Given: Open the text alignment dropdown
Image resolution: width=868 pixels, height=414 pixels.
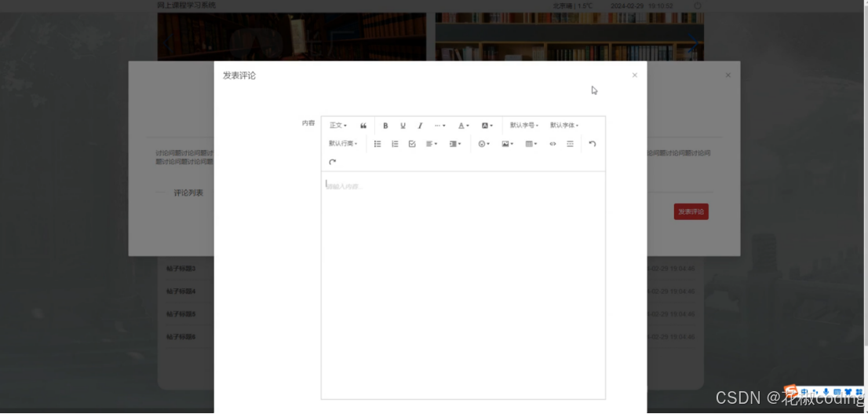Looking at the screenshot, I should [431, 144].
